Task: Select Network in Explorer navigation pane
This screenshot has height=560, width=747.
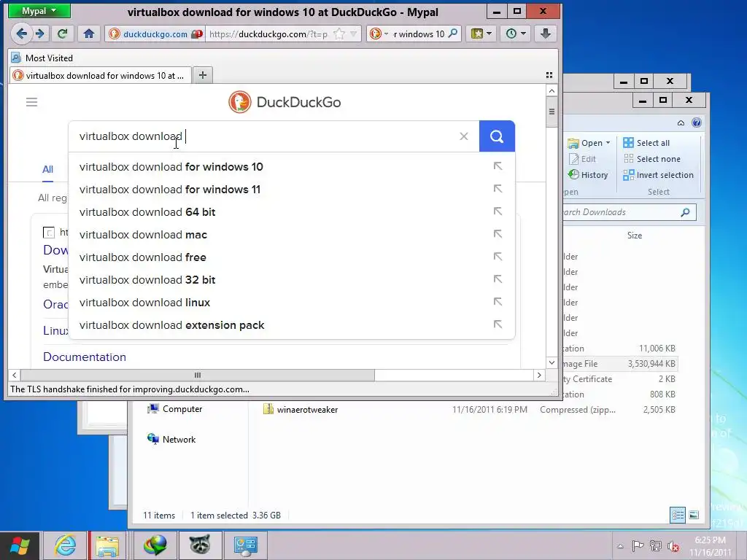Action: point(171,439)
